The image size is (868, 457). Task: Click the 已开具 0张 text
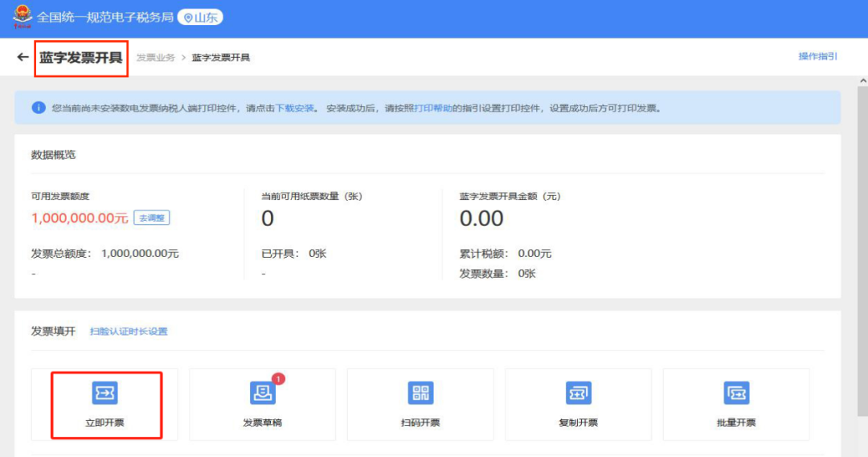pos(294,254)
